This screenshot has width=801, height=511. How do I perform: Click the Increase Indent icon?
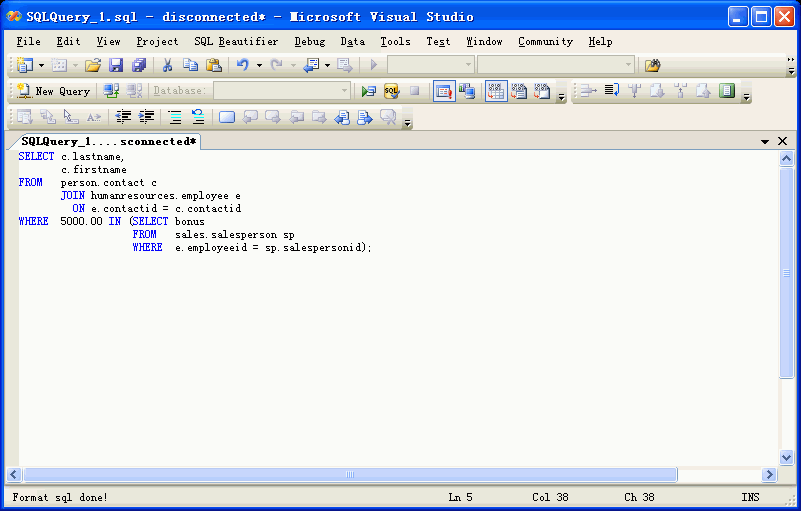pyautogui.click(x=146, y=117)
